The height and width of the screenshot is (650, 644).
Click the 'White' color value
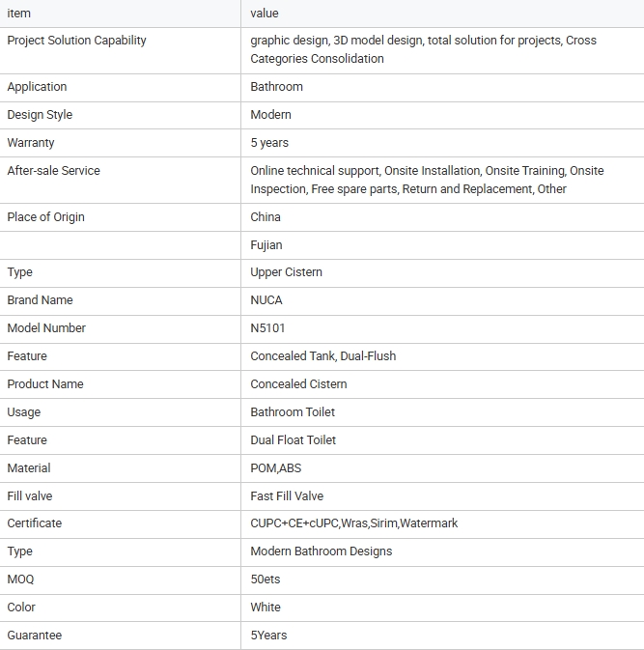pos(266,608)
